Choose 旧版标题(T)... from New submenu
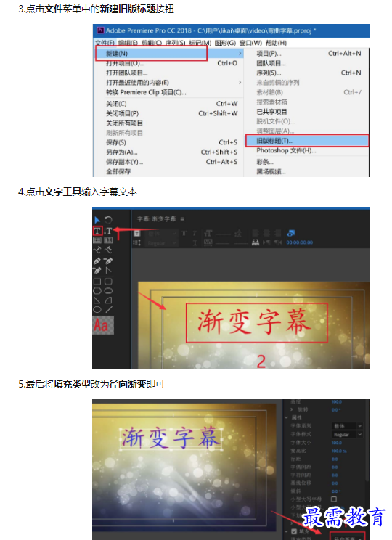This screenshot has width=392, height=540. click(x=307, y=141)
